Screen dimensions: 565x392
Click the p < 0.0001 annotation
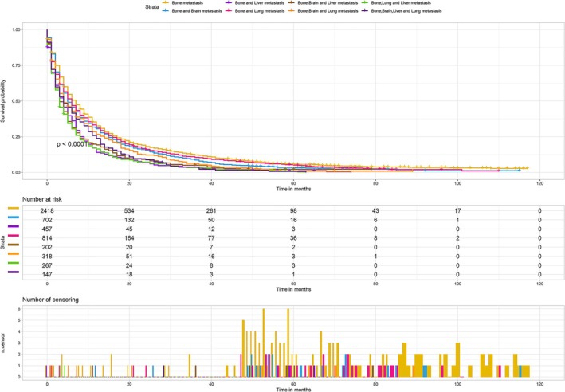click(73, 144)
